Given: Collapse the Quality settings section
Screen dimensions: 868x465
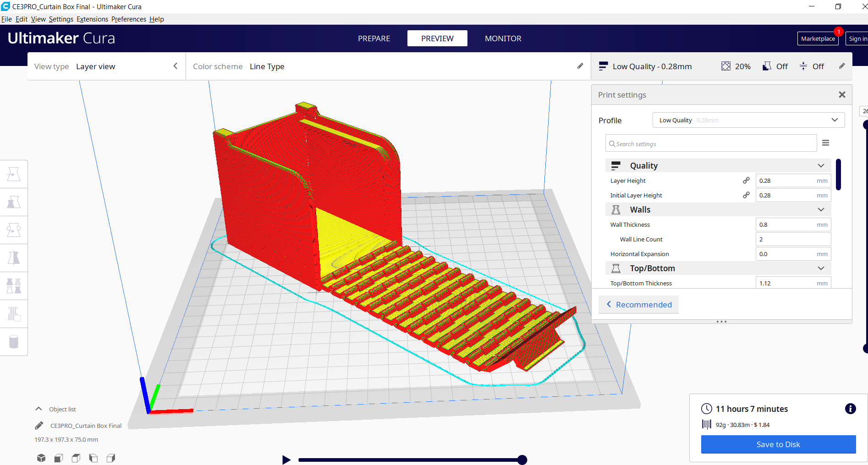Looking at the screenshot, I should 821,165.
